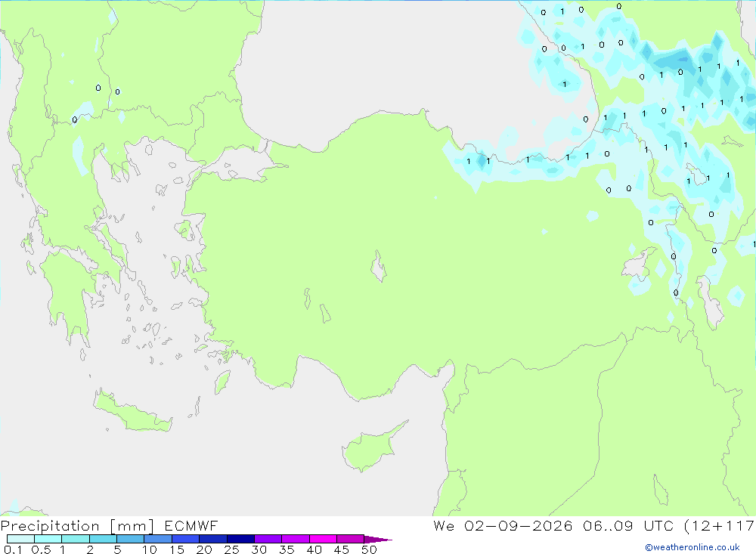Click the Salt Lake in central Turkey
Viewport: 756px width, 554px height.
379,266
